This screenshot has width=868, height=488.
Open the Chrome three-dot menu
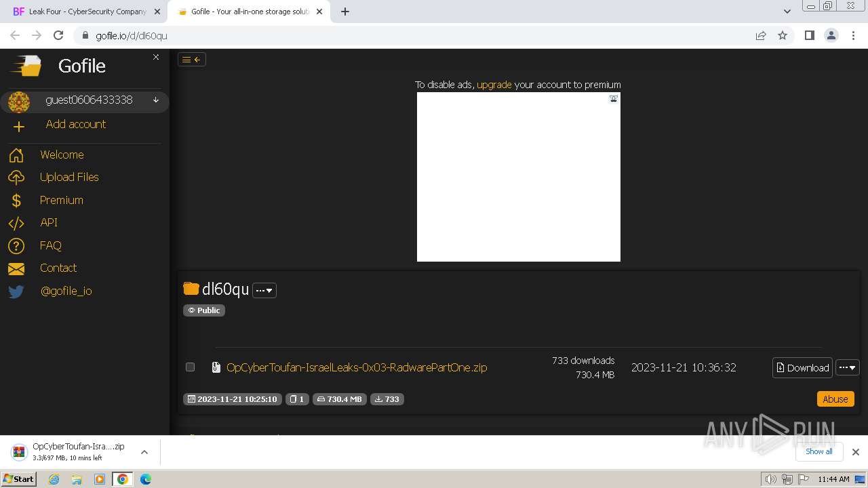(x=853, y=36)
